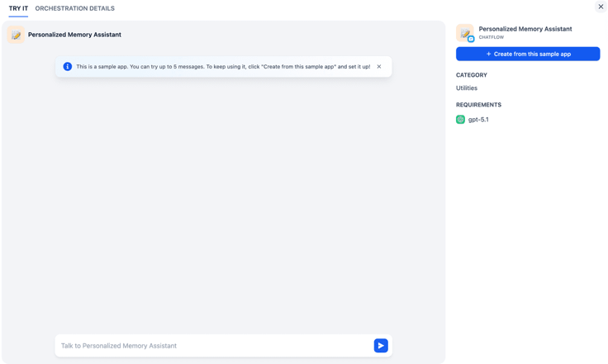Click the green gpt-5.1 model icon
The height and width of the screenshot is (364, 608).
click(460, 119)
